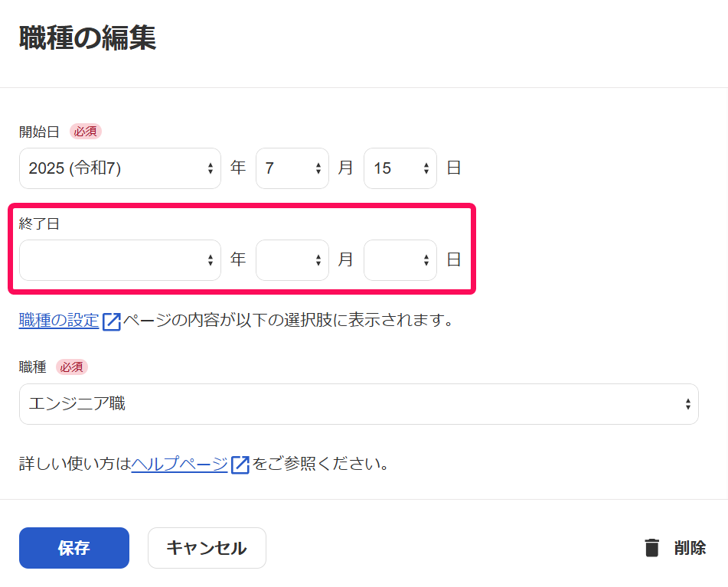
Task: Open the 職種 dropdown showing エンジニア職
Action: 358,404
